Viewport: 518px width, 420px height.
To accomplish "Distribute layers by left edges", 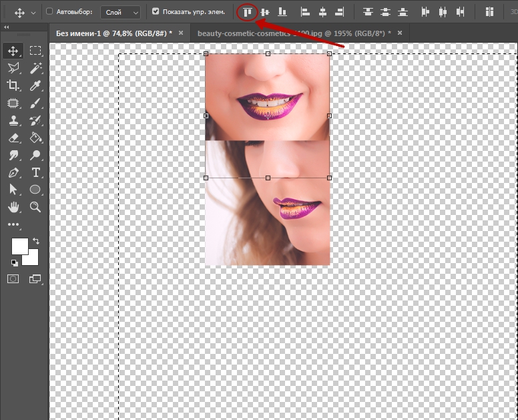I will tap(425, 12).
